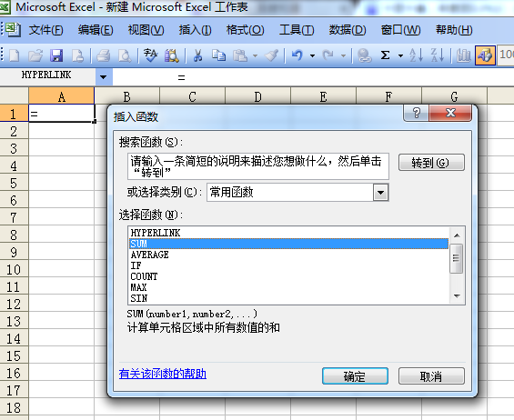Open the 有关该函数的帮助 link
Image resolution: width=514 pixels, height=420 pixels.
tap(163, 374)
